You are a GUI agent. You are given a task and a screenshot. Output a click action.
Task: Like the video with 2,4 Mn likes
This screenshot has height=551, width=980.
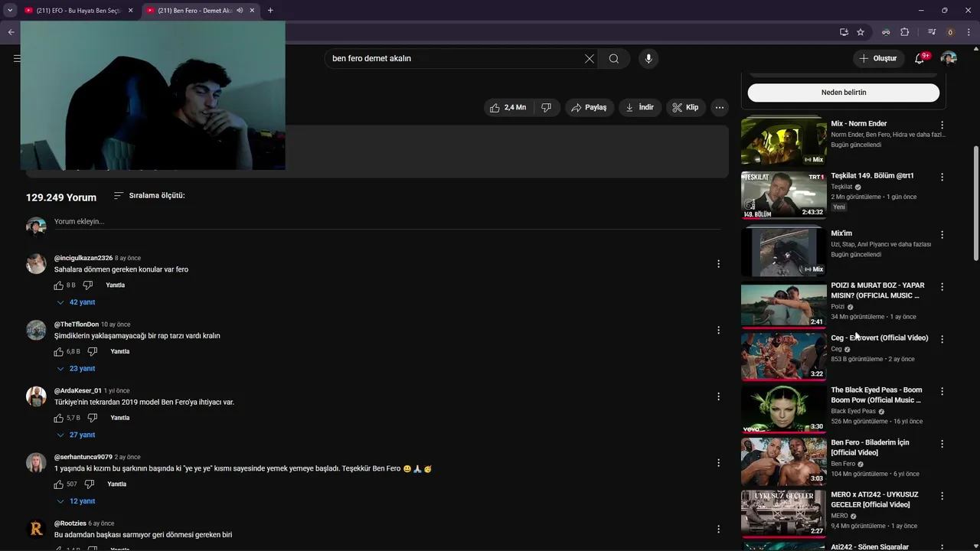[508, 108]
